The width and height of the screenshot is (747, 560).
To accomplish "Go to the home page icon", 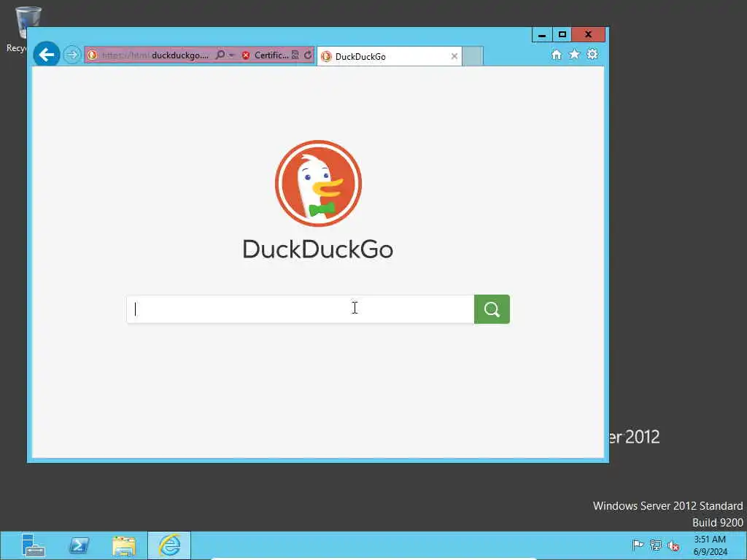I will (x=557, y=55).
